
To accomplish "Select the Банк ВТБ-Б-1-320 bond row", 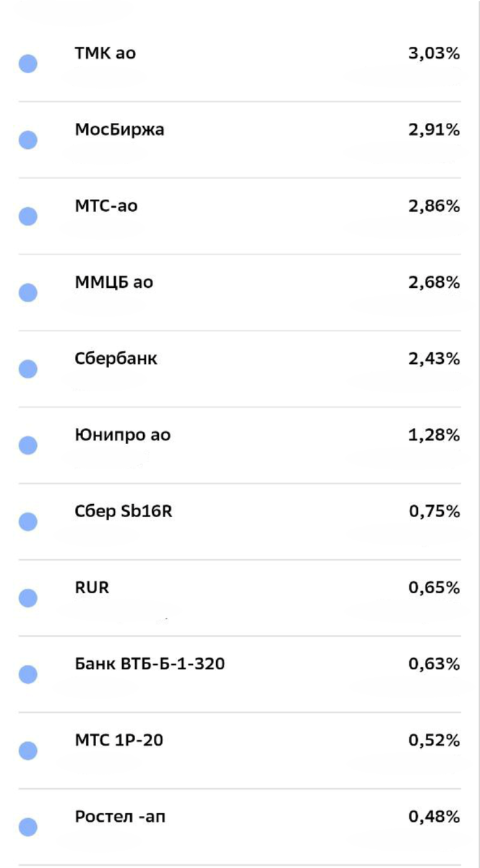I will click(240, 674).
